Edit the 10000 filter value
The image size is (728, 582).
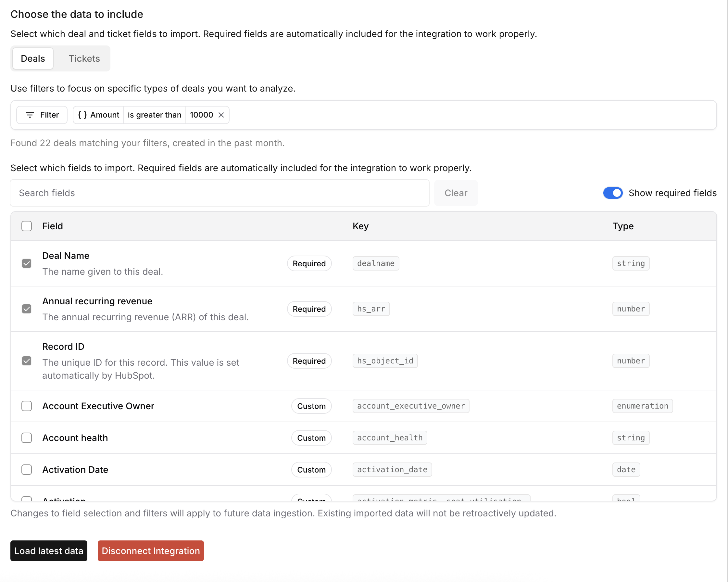point(201,115)
